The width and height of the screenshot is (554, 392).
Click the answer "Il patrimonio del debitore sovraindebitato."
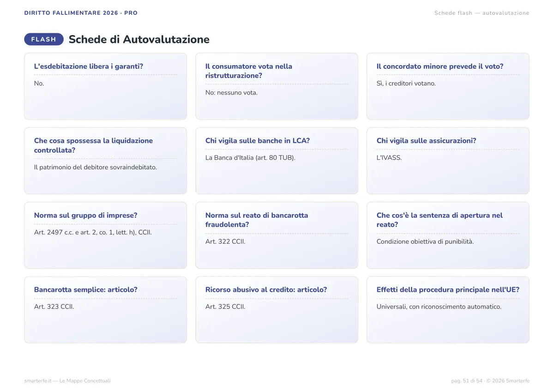point(96,167)
